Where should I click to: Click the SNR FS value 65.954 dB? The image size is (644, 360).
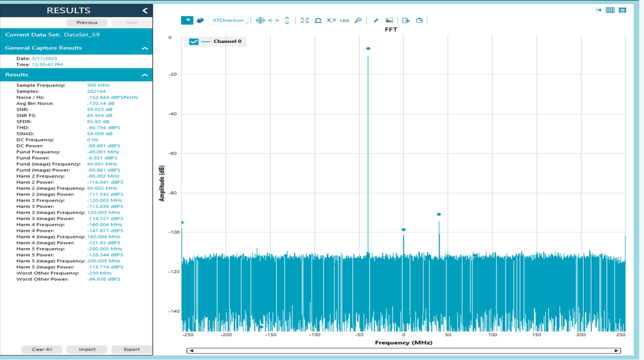[x=100, y=116]
